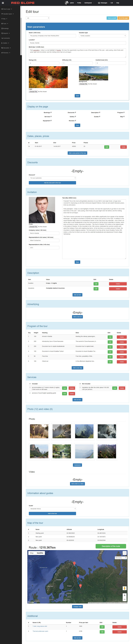
Task: Expand sidebar Reviews menu
Action: (6, 53)
